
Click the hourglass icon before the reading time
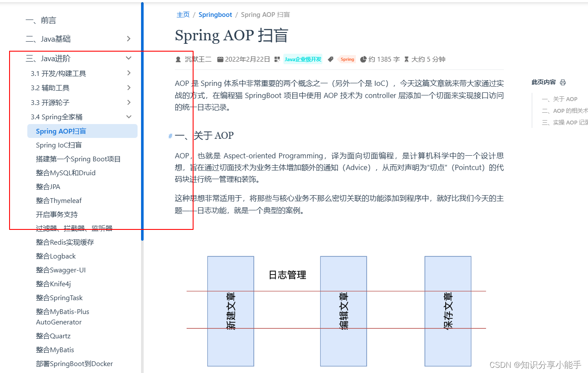(406, 59)
